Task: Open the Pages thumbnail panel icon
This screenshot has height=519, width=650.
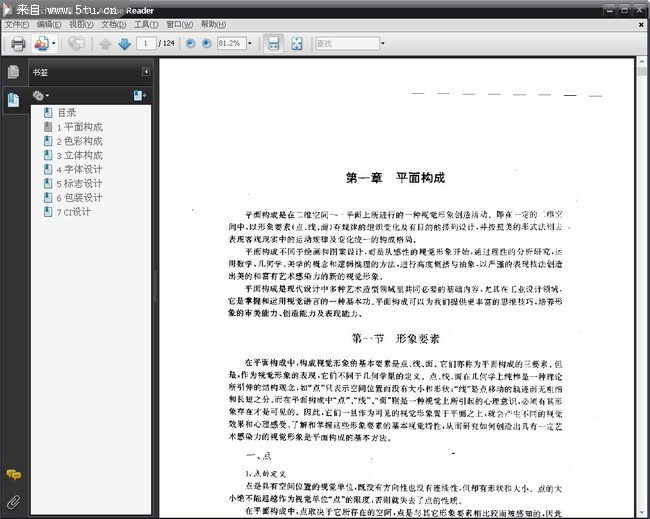Action: tap(13, 72)
